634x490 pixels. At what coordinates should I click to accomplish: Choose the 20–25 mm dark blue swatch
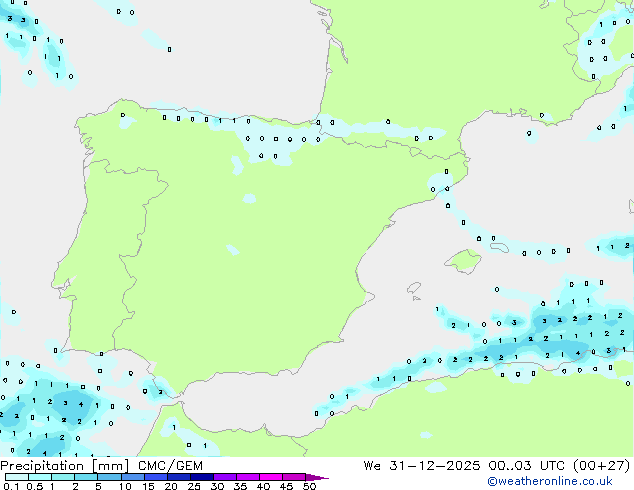click(178, 477)
